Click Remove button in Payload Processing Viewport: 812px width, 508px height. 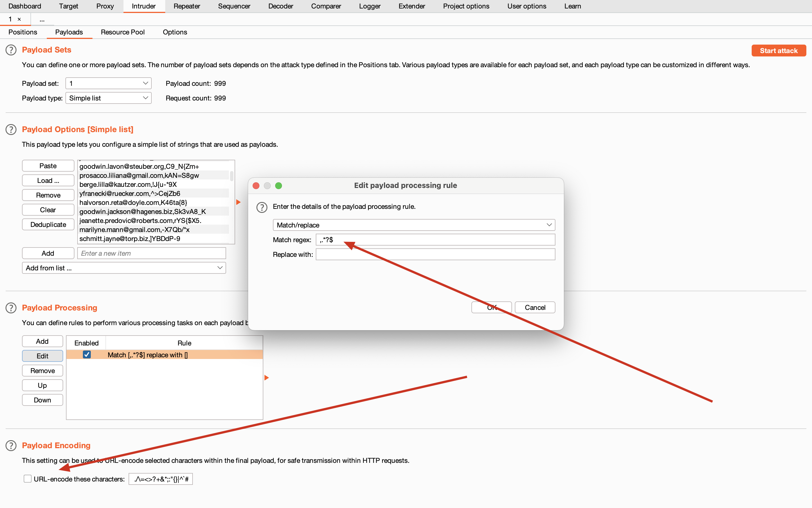pyautogui.click(x=42, y=371)
